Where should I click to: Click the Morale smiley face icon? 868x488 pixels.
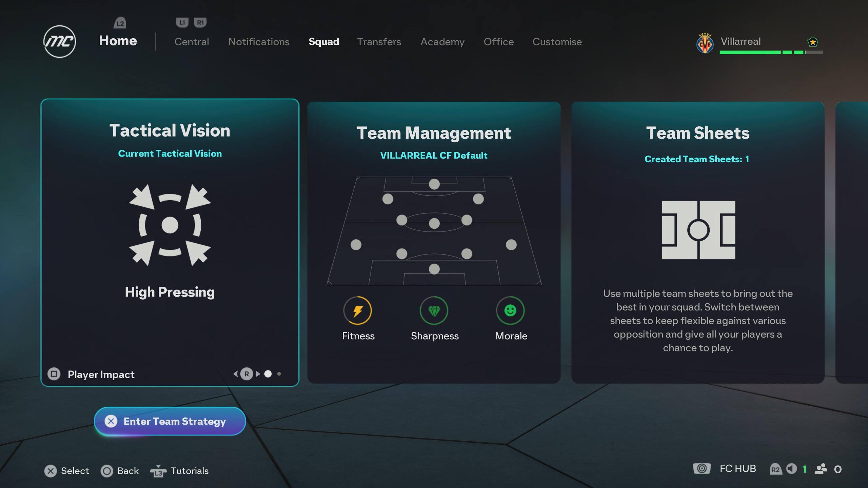[x=510, y=310]
